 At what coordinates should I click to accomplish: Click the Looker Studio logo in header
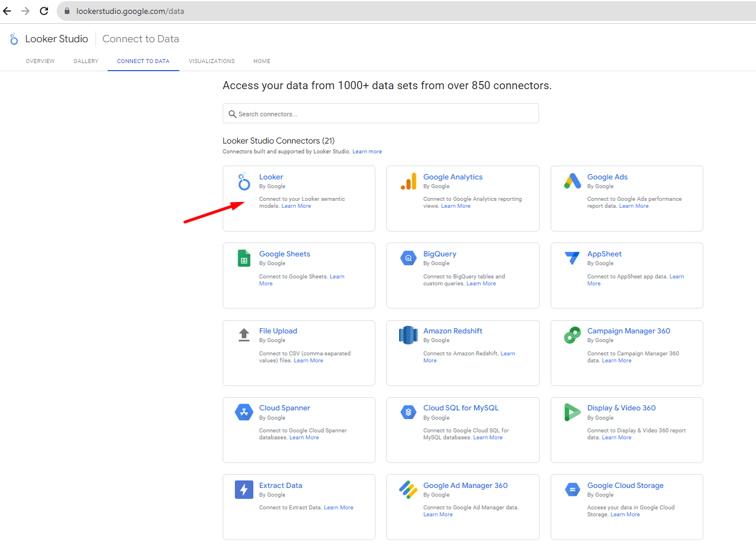(14, 39)
